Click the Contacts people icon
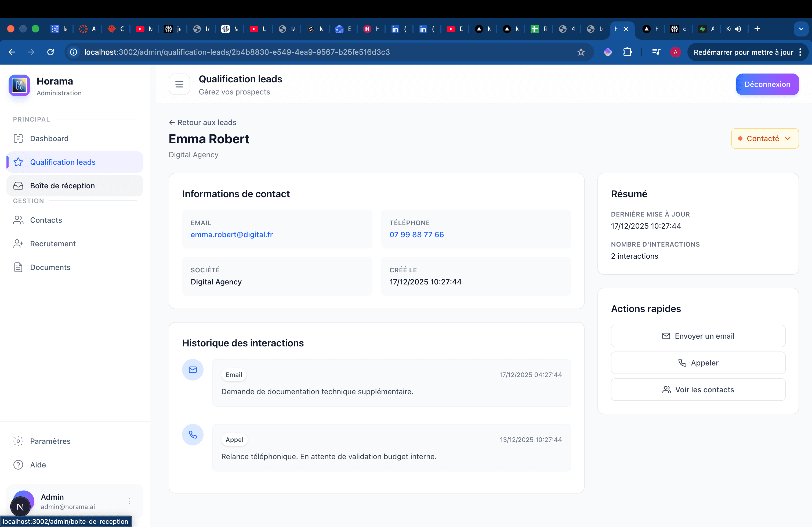Image resolution: width=812 pixels, height=527 pixels. [x=18, y=220]
